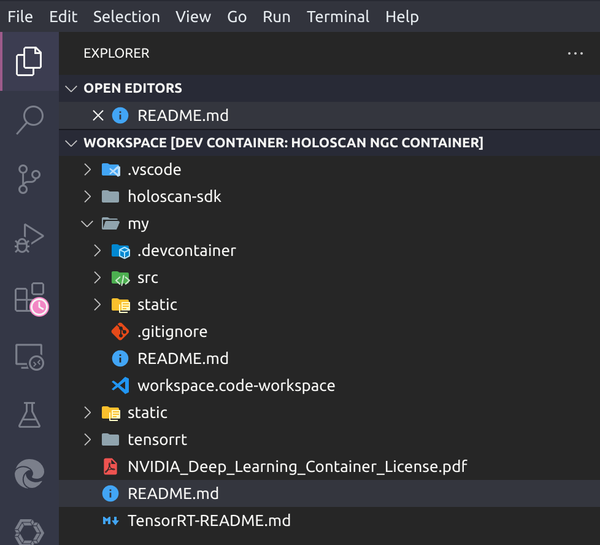Open the Edit menu
This screenshot has height=545, width=600.
[x=63, y=17]
